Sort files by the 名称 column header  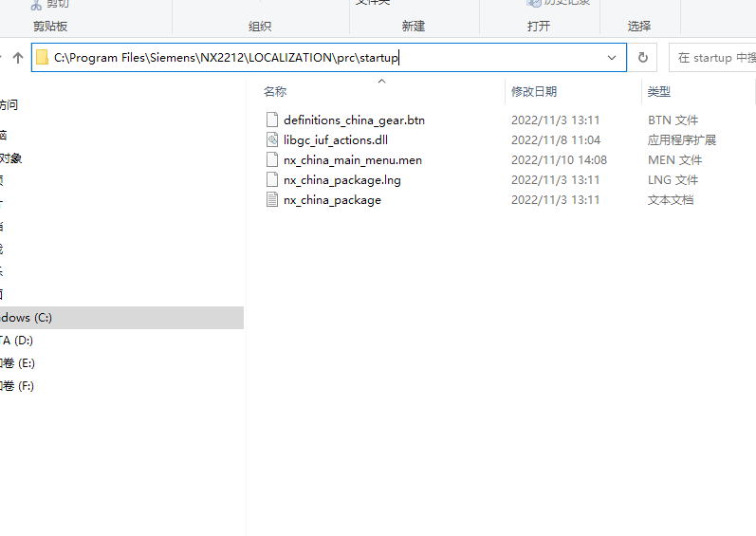(x=275, y=92)
